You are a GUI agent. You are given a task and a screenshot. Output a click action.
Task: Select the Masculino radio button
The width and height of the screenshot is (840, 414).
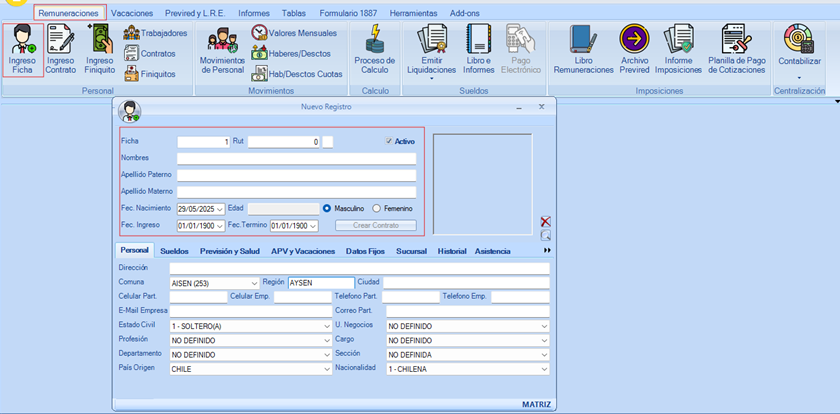(327, 208)
